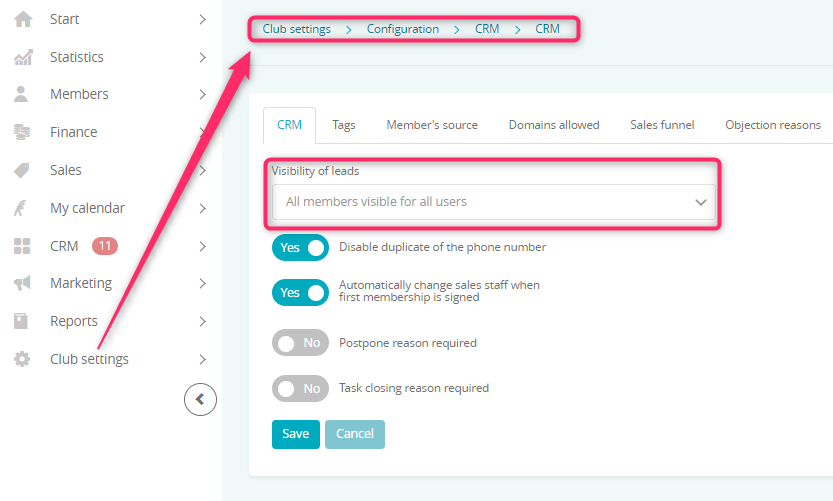The width and height of the screenshot is (833, 501).
Task: Toggle Disable duplicate of the phone number
Action: [300, 248]
